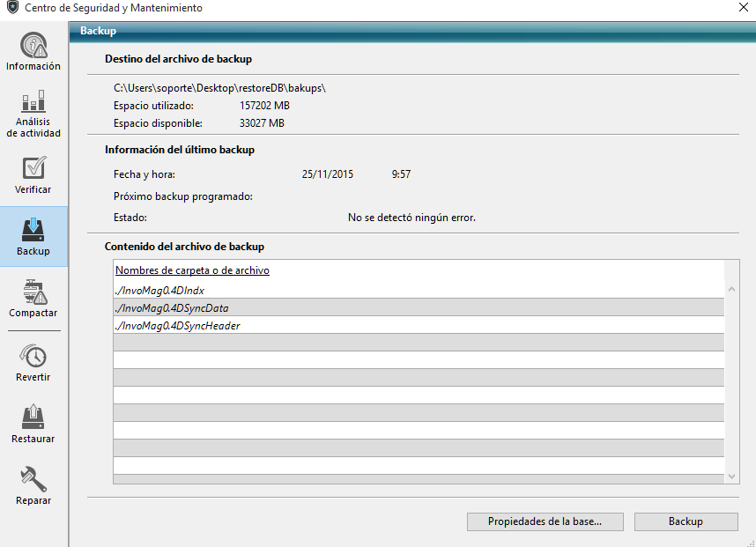Click Nombres de carpeta o de archivo header

coord(192,270)
